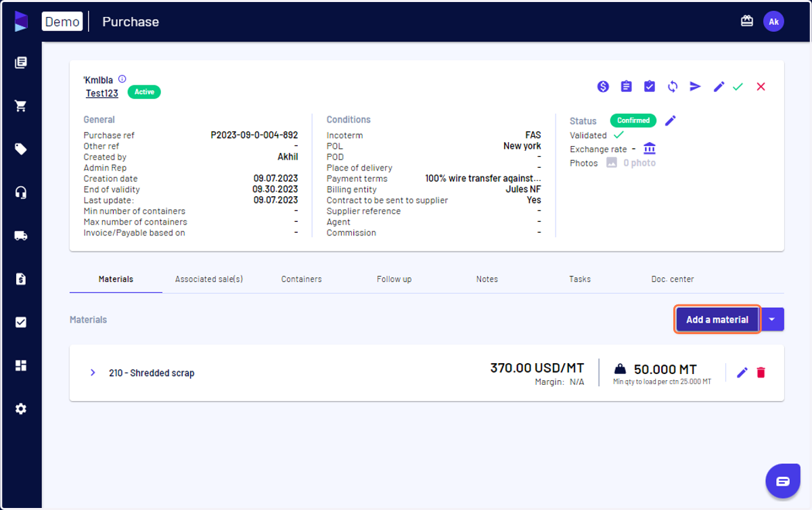
Task: Open the chat widget button
Action: (783, 482)
